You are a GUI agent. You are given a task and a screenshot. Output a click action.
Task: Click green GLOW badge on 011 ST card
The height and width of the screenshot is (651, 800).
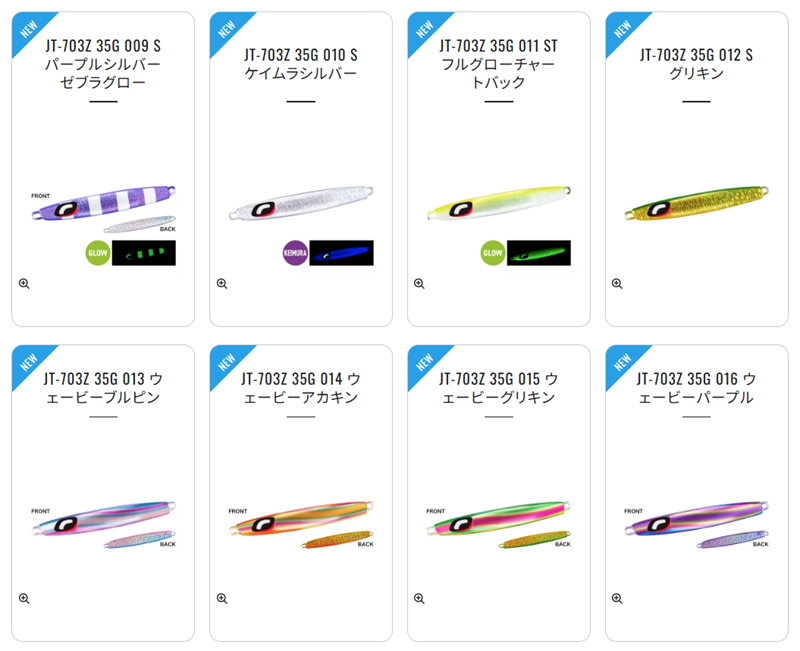pyautogui.click(x=493, y=253)
